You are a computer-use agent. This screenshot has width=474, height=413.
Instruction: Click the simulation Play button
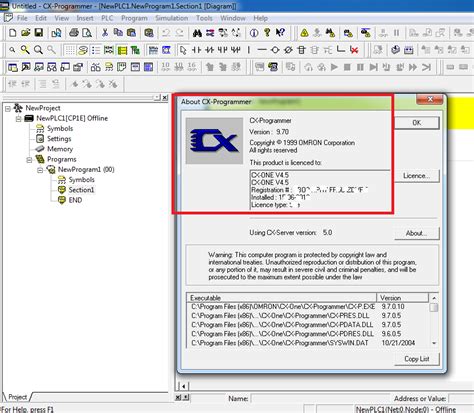point(334,67)
